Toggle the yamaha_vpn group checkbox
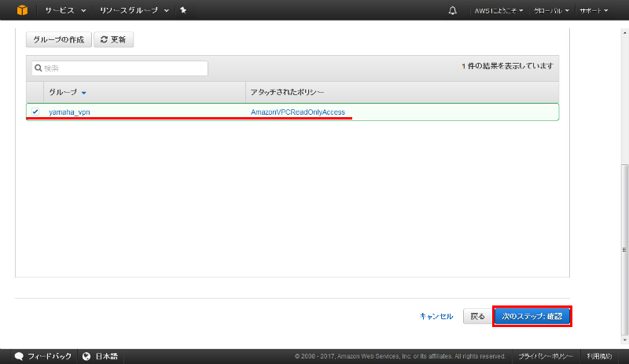 click(35, 112)
